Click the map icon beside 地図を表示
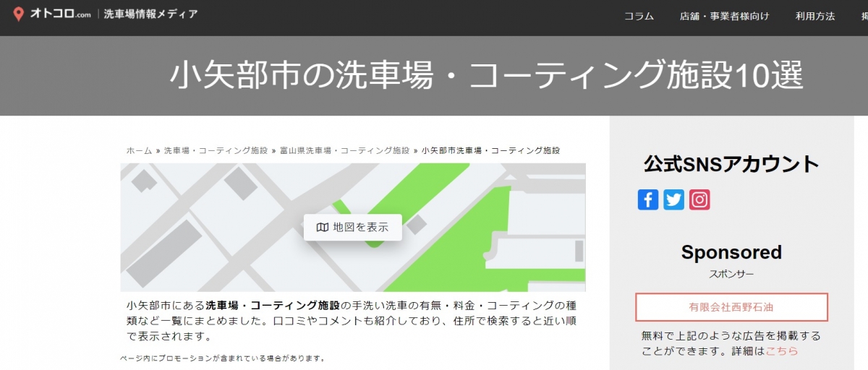The height and width of the screenshot is (370, 868). [323, 227]
